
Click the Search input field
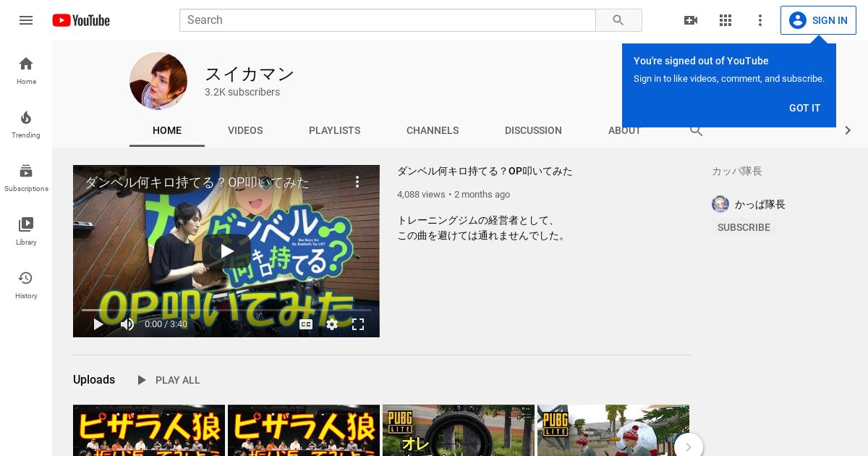click(x=388, y=20)
